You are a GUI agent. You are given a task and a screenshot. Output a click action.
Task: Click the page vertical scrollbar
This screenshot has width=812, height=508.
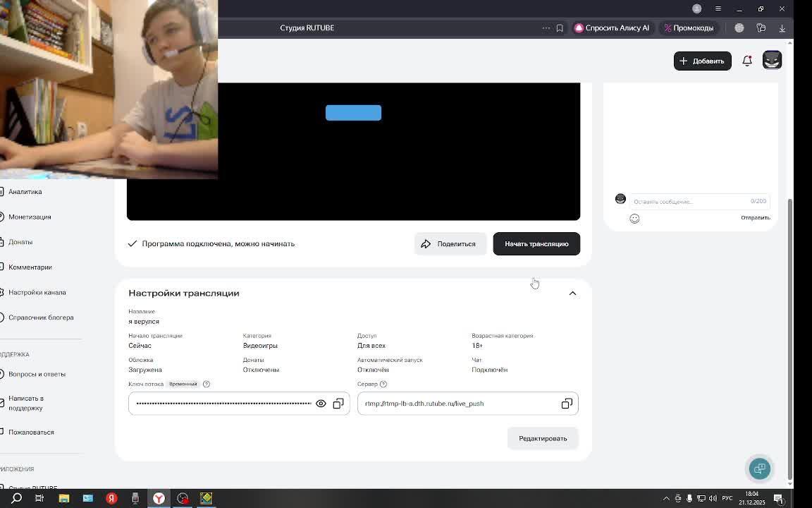click(x=789, y=339)
